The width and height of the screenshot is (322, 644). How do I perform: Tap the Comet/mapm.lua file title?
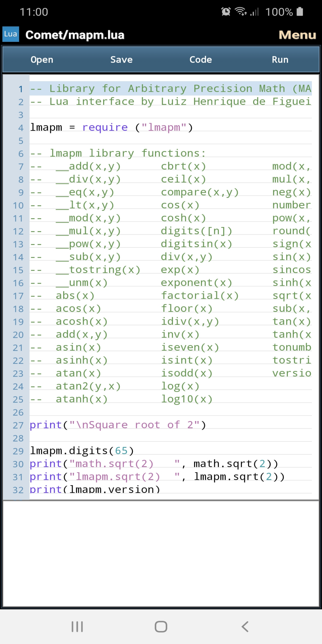coord(75,35)
